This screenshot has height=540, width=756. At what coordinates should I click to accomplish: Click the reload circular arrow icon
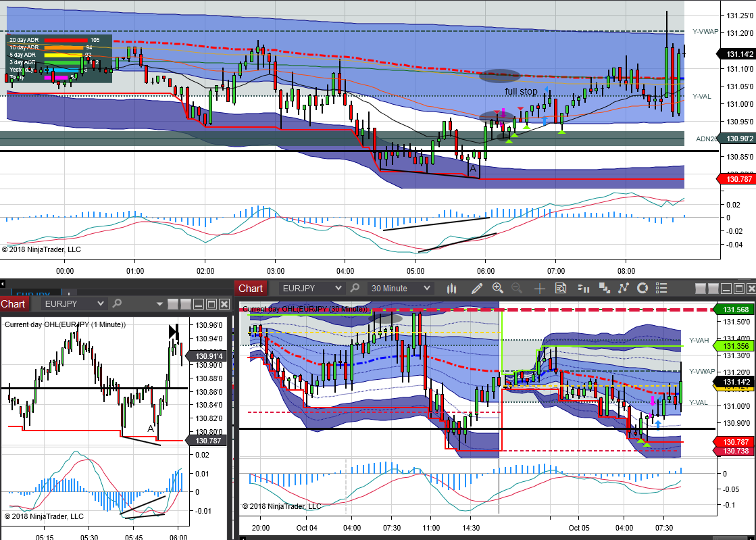pos(642,289)
